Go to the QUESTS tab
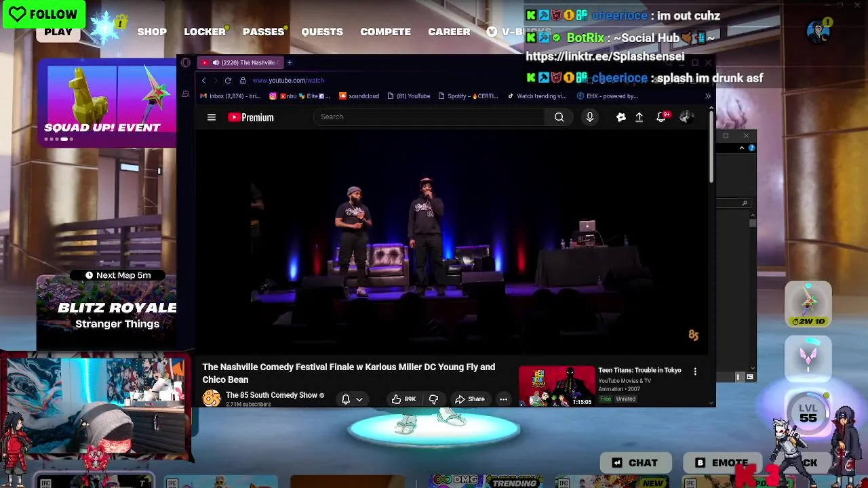Image resolution: width=868 pixels, height=488 pixels. pos(322,32)
